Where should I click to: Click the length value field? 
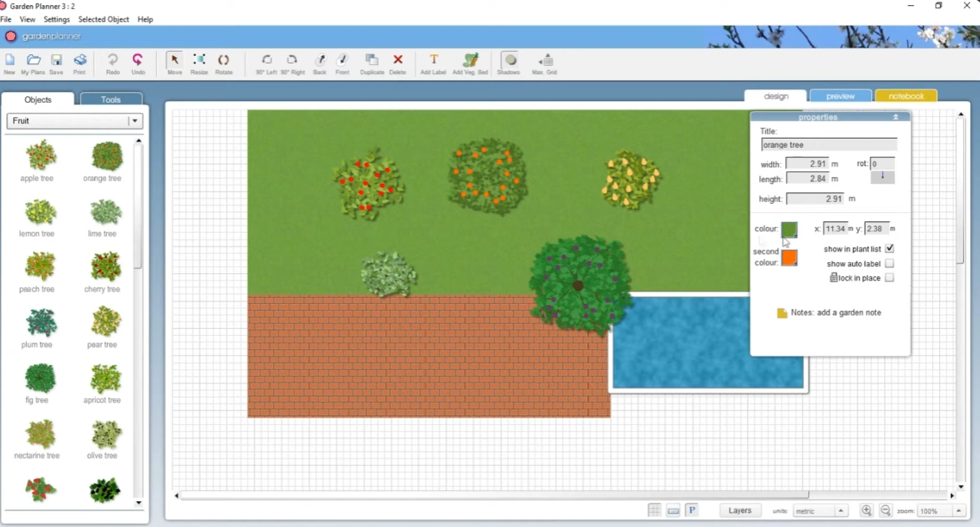click(808, 179)
